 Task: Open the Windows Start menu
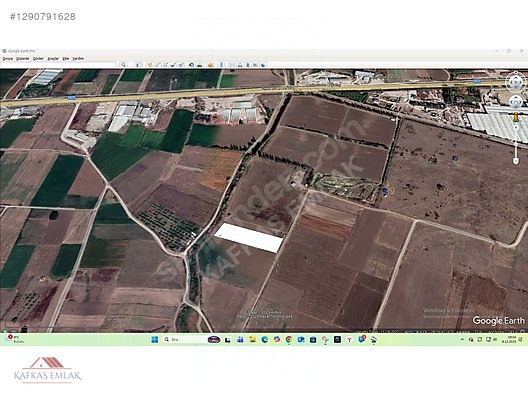point(155,339)
